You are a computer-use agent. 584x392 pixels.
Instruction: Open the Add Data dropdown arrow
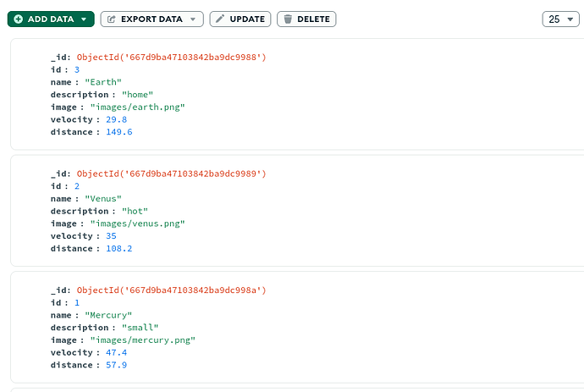coord(84,19)
